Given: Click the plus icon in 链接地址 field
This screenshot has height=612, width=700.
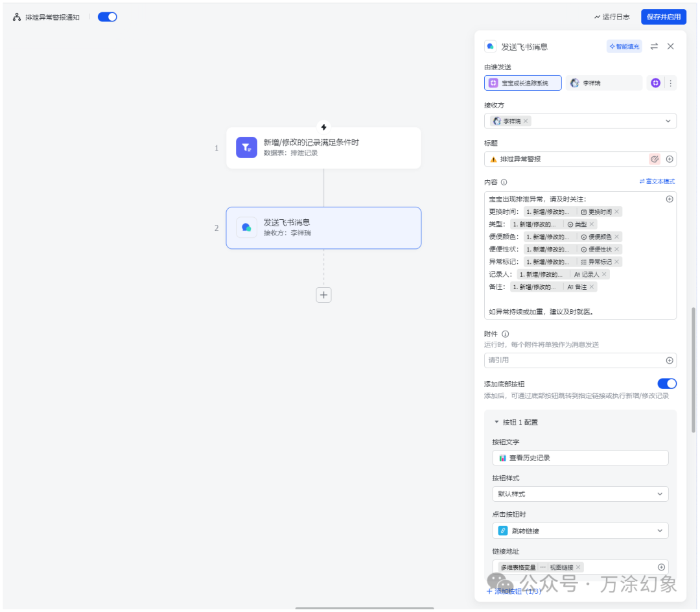Looking at the screenshot, I should 662,567.
